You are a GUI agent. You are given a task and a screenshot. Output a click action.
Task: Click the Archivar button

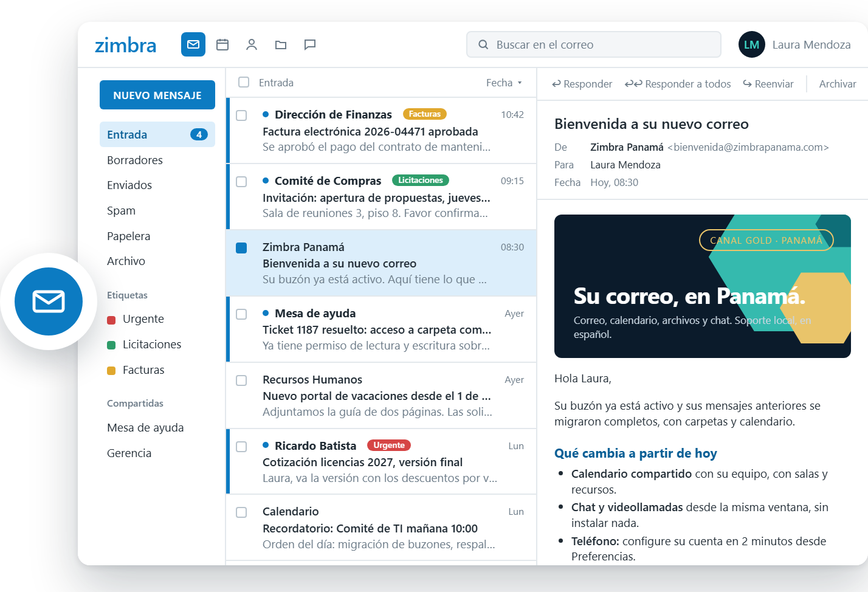pos(838,84)
